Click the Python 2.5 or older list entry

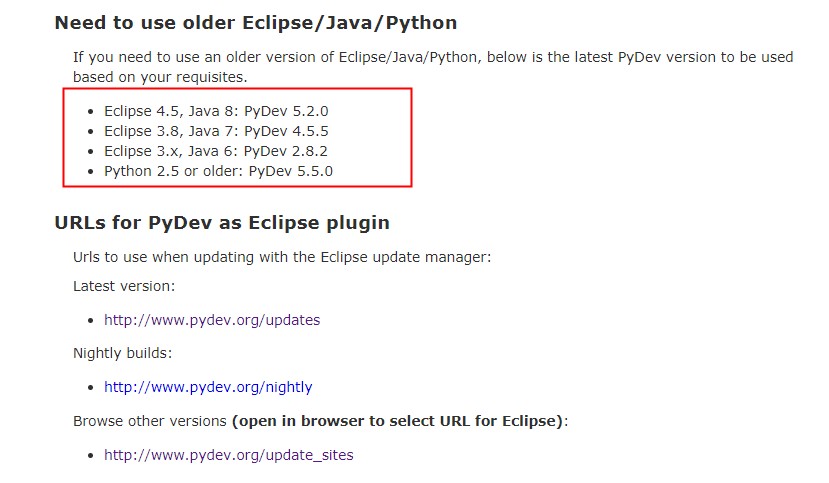(x=218, y=171)
